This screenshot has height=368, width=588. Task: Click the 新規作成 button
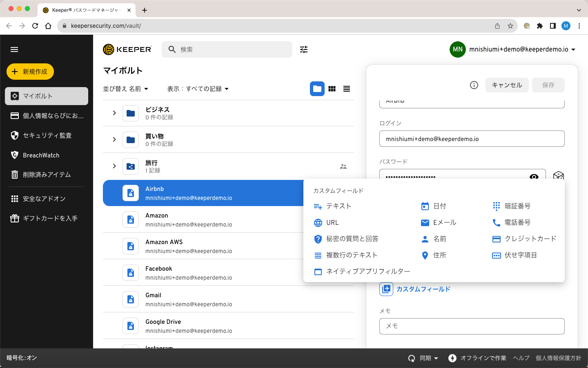(30, 72)
